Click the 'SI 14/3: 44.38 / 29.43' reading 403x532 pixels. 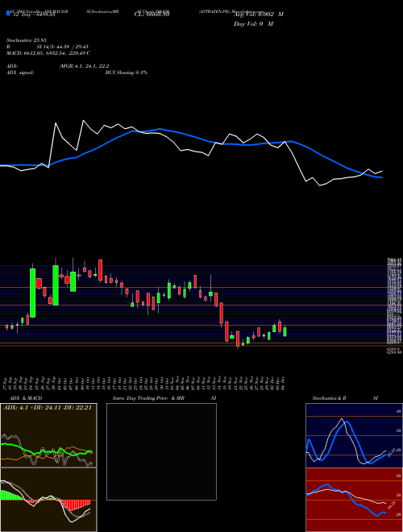point(62,47)
